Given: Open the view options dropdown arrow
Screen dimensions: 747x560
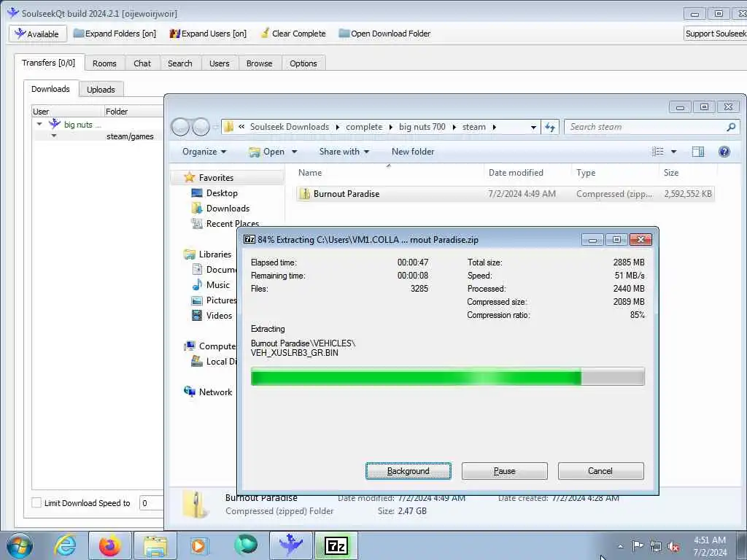Looking at the screenshot, I should tap(673, 152).
